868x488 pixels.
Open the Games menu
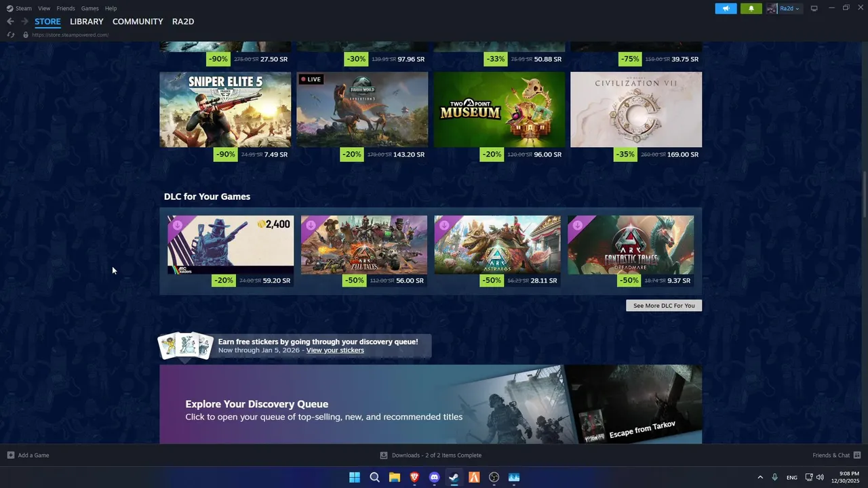click(x=90, y=8)
